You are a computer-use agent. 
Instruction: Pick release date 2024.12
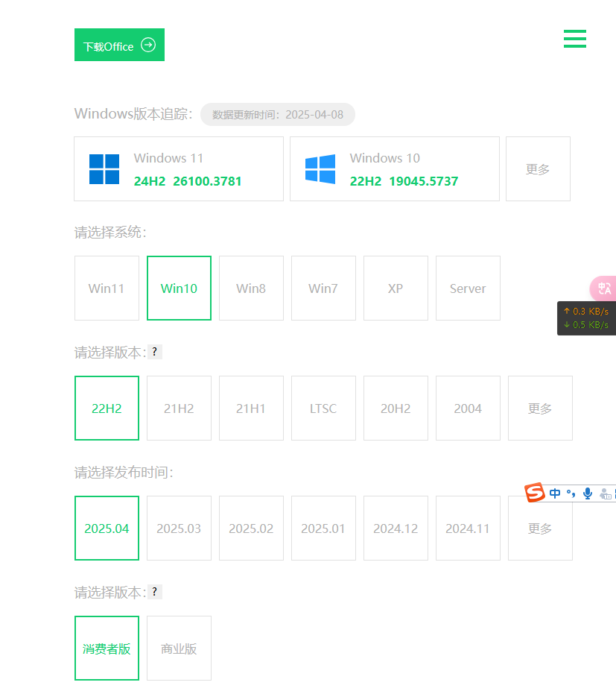[396, 528]
